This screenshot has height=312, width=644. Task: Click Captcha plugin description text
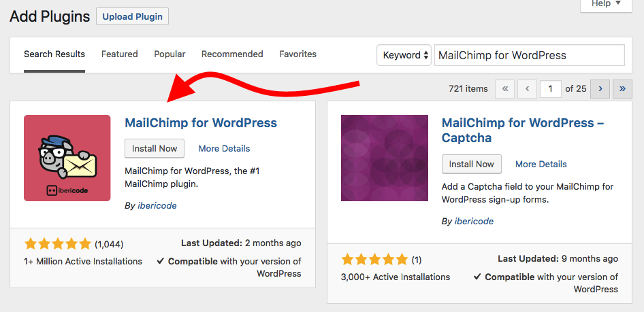(x=528, y=192)
